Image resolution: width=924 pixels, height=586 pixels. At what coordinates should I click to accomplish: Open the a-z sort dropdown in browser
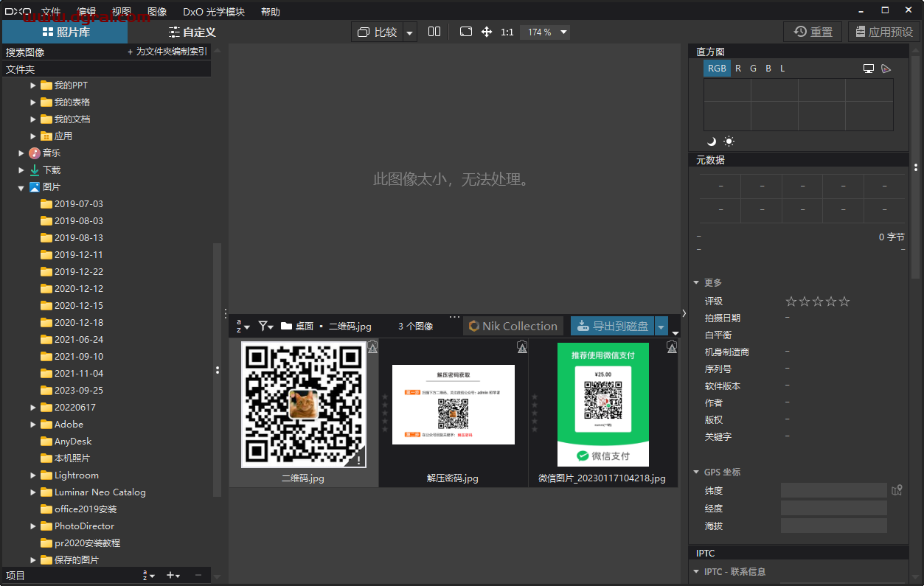click(x=243, y=326)
